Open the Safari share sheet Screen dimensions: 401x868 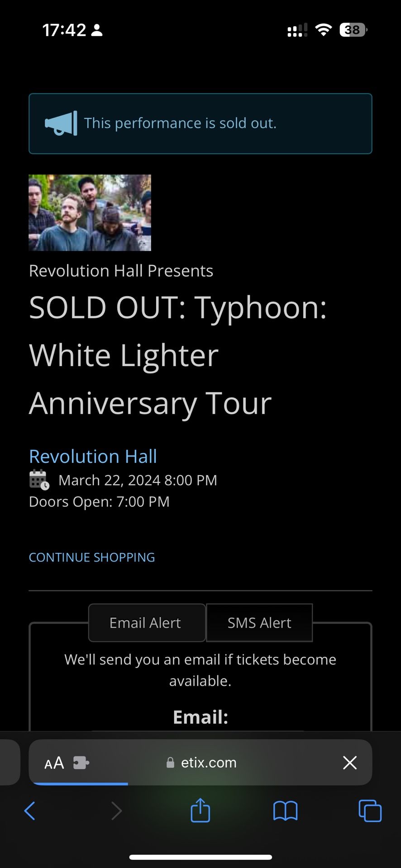(200, 810)
